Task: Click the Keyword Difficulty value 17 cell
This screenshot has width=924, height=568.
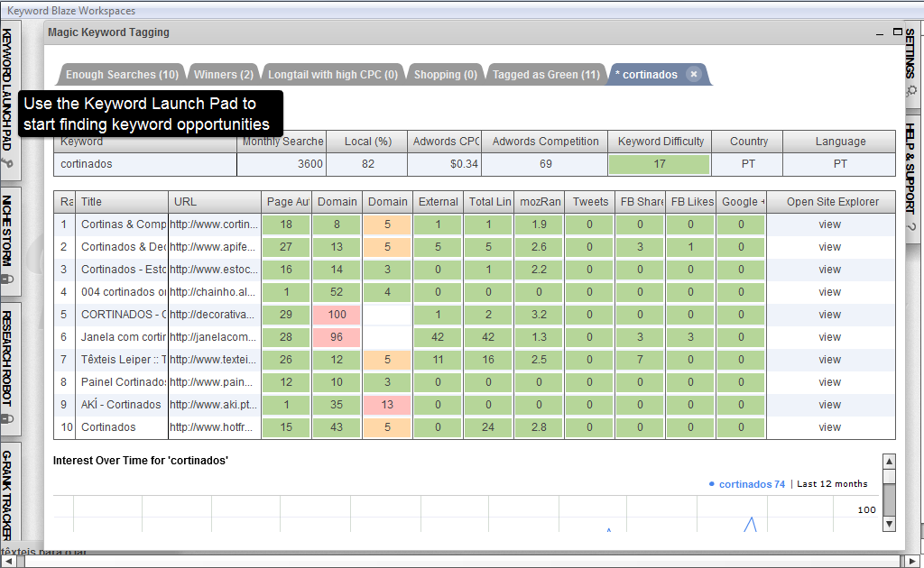Action: pos(660,164)
